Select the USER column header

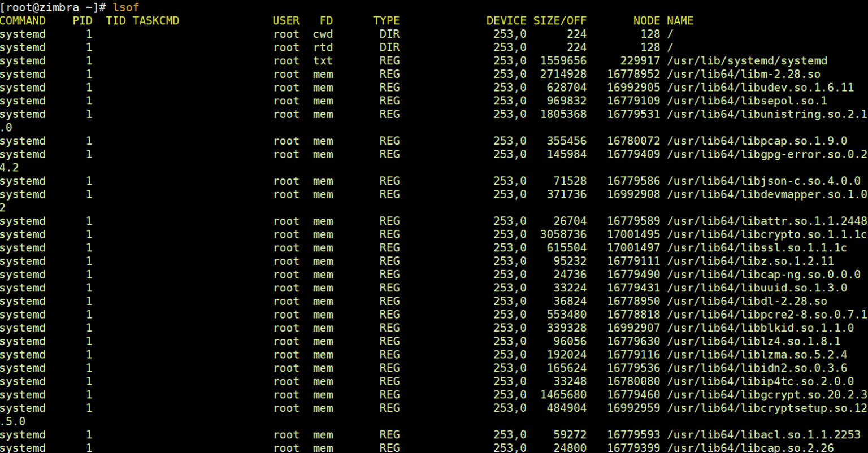[x=286, y=20]
